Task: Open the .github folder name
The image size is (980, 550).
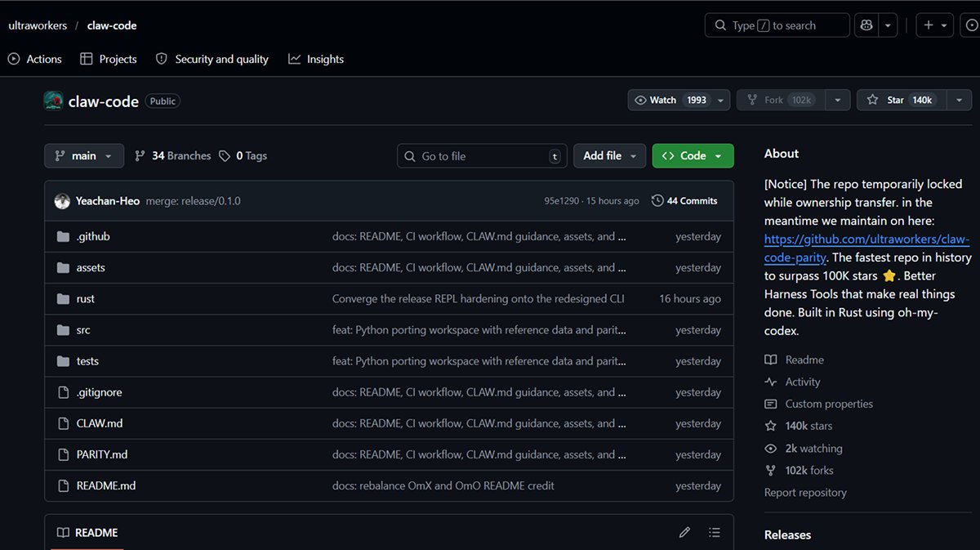Action: [93, 236]
